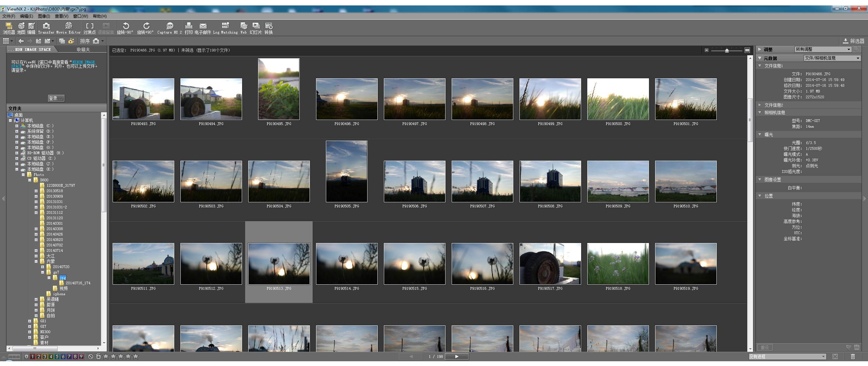The width and height of the screenshot is (868, 366).
Task: Expand the 20130518 folder node
Action: coord(36,191)
